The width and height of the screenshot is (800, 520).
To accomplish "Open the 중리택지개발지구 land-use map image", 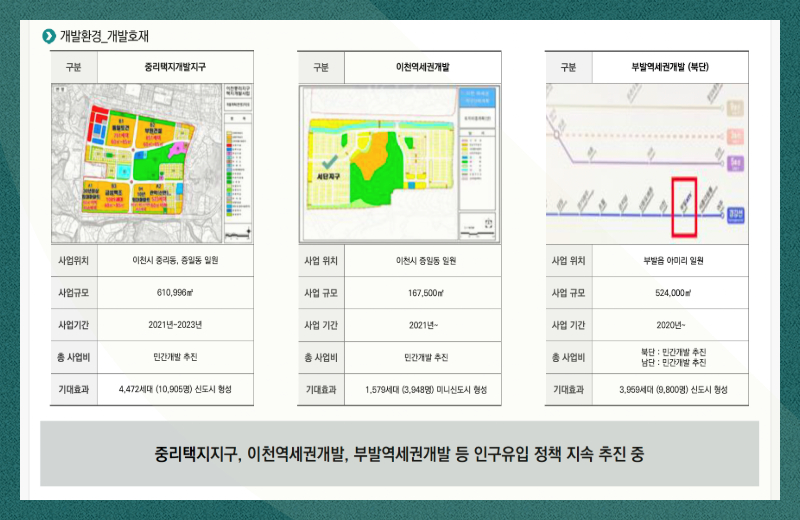I will coord(152,163).
